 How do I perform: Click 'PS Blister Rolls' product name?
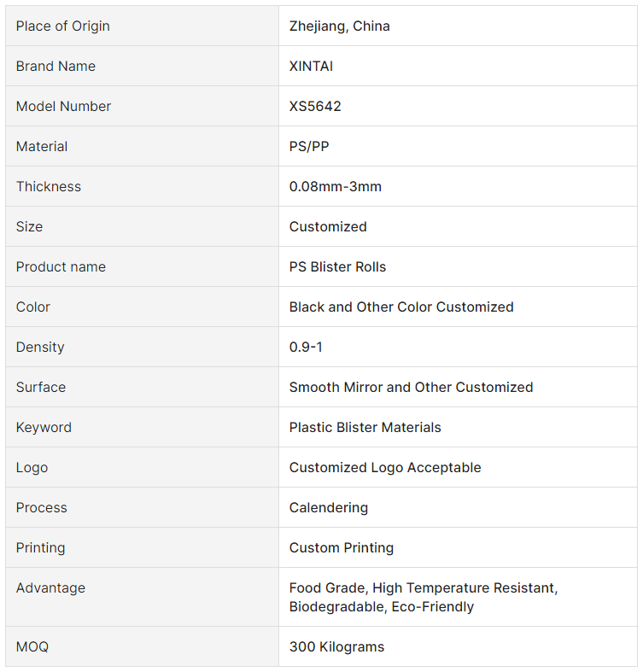337,266
